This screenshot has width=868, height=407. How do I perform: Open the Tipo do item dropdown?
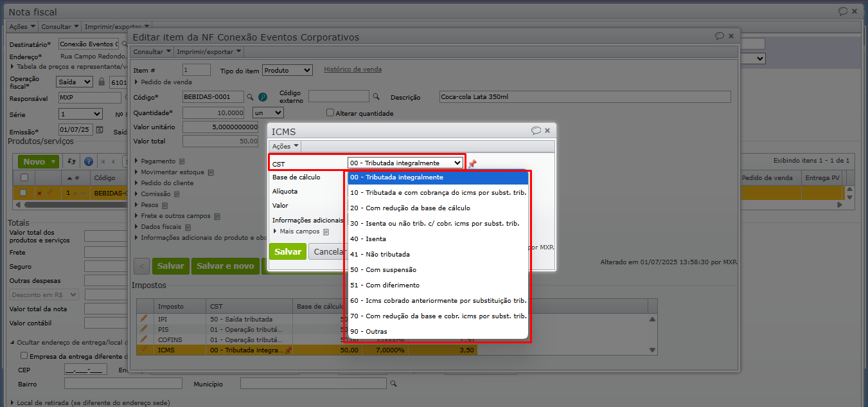point(288,70)
